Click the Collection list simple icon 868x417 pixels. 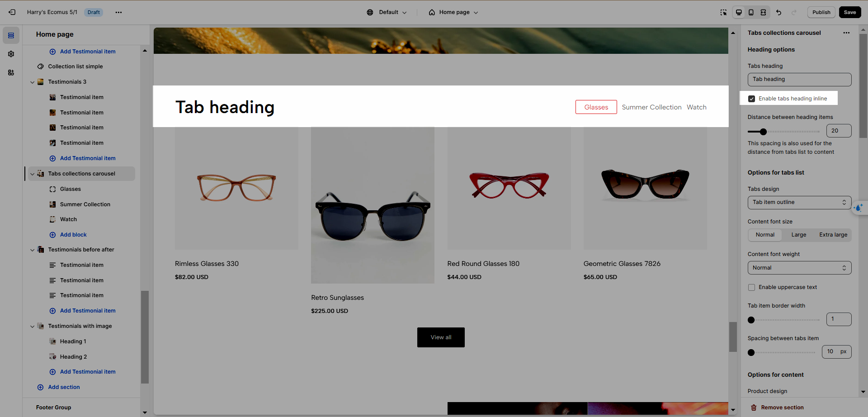click(40, 66)
